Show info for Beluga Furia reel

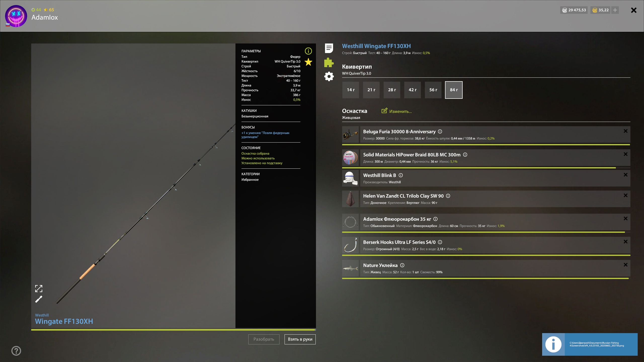[440, 131]
